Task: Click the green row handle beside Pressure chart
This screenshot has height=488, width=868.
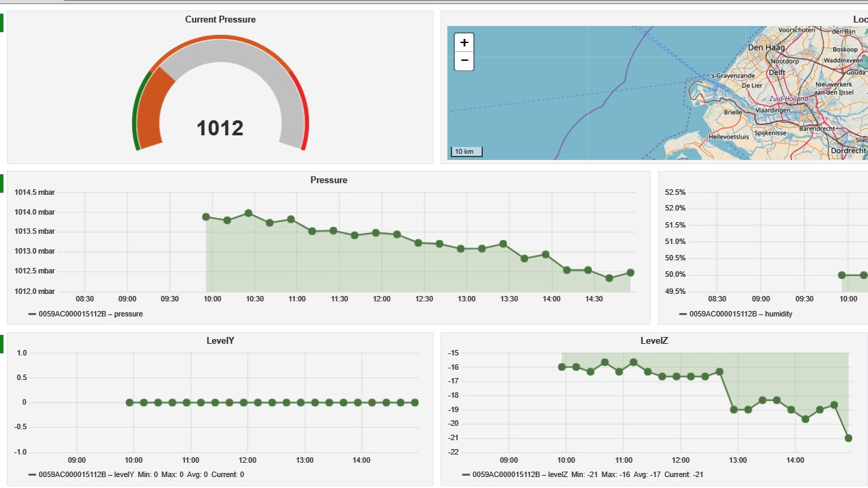Action: click(2, 182)
